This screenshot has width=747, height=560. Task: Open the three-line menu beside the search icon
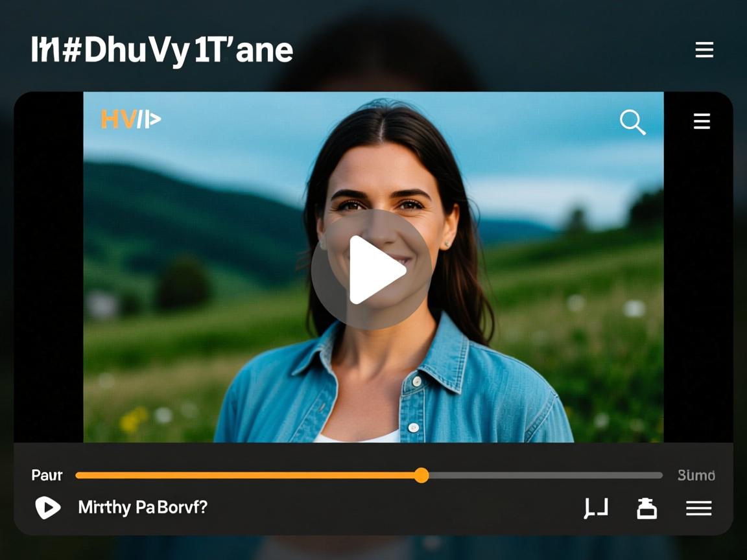(702, 121)
